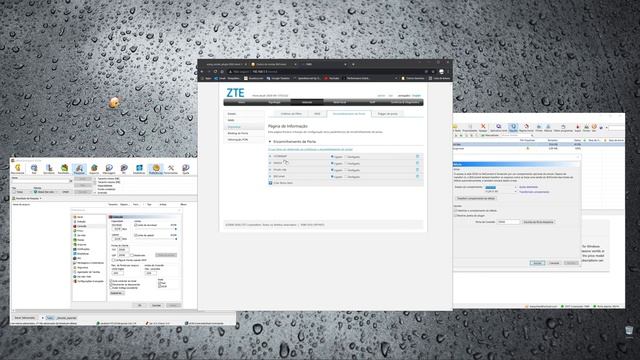Open Mensagens icon in eMule toolbar

pos(109,168)
